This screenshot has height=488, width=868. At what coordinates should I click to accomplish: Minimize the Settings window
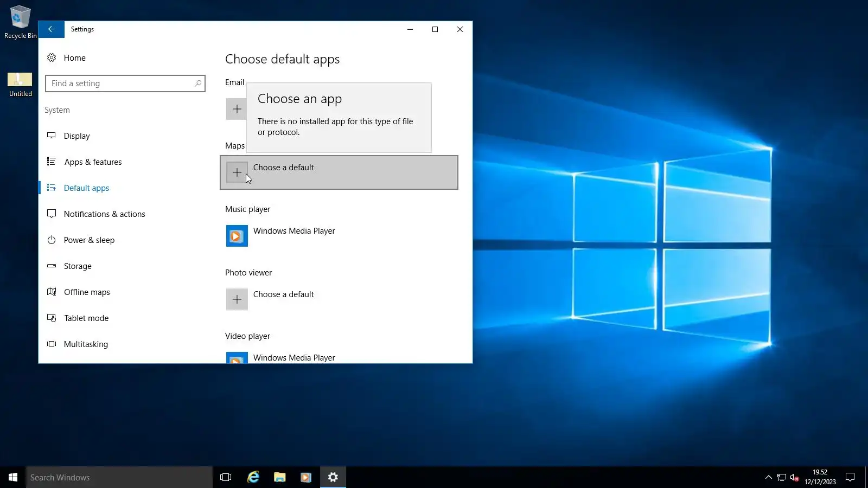tap(410, 29)
